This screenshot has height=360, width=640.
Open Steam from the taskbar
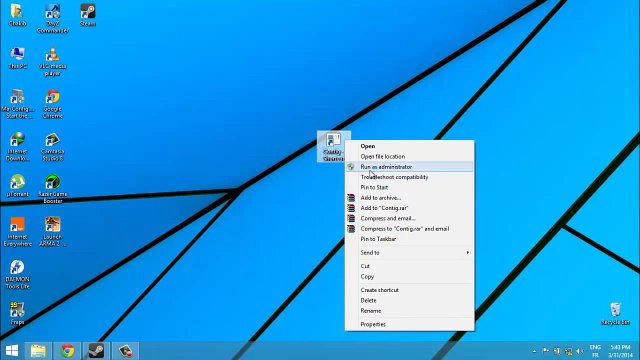[96, 351]
